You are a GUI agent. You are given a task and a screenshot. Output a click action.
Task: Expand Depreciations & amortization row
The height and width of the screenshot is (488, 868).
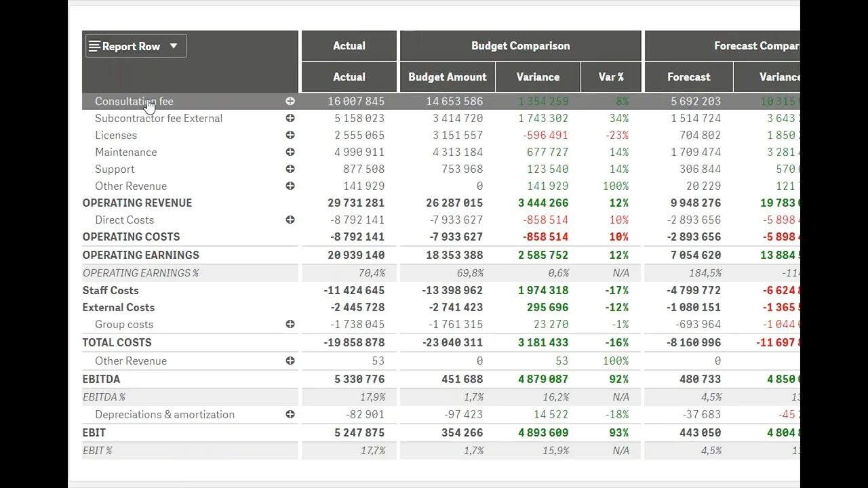(x=290, y=414)
